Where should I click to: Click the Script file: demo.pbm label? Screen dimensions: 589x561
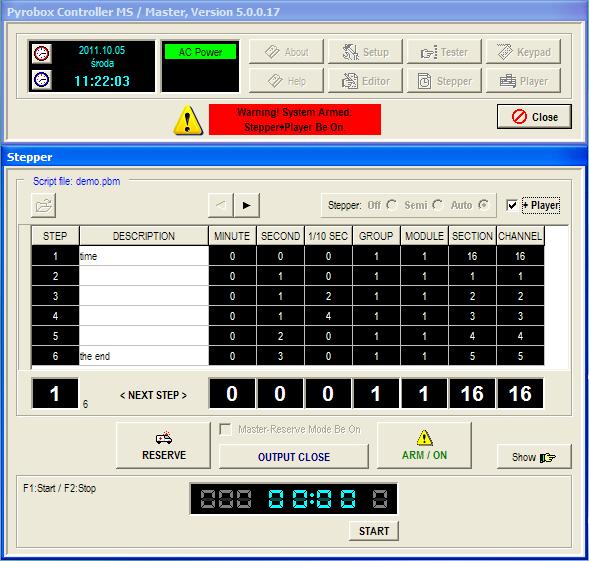77,181
